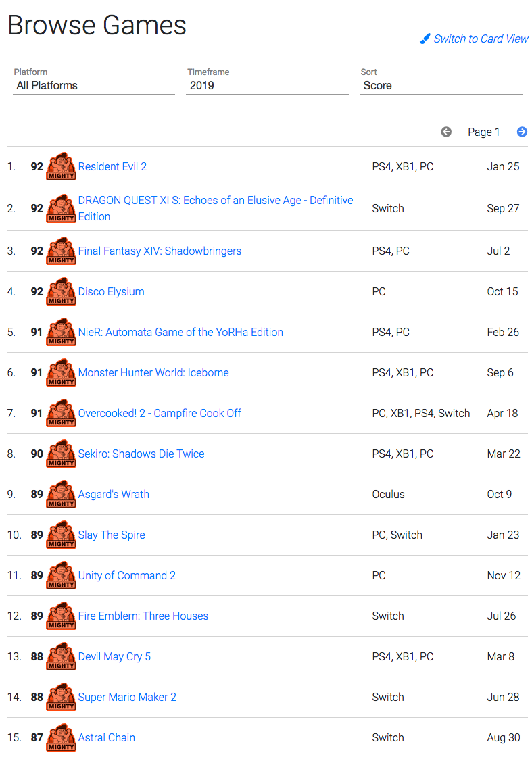Click the Mighty badge beside Devil May Cry 5
The width and height of the screenshot is (532, 757).
[x=62, y=656]
